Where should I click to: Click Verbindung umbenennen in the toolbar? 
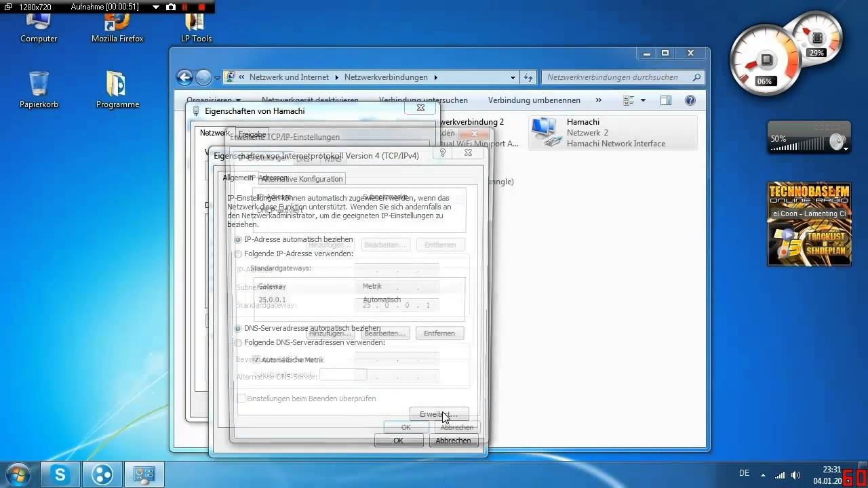(534, 100)
